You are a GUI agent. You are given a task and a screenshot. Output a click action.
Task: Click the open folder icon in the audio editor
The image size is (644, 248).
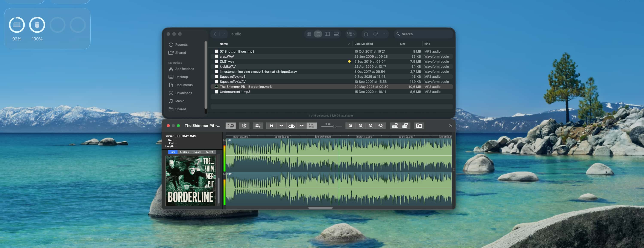click(x=419, y=126)
